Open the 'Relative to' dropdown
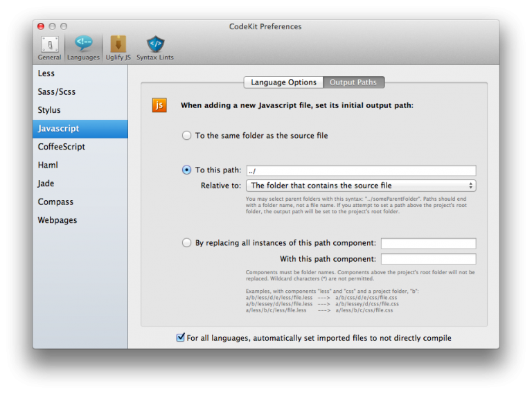Screen dimensions: 532x394 coord(361,186)
